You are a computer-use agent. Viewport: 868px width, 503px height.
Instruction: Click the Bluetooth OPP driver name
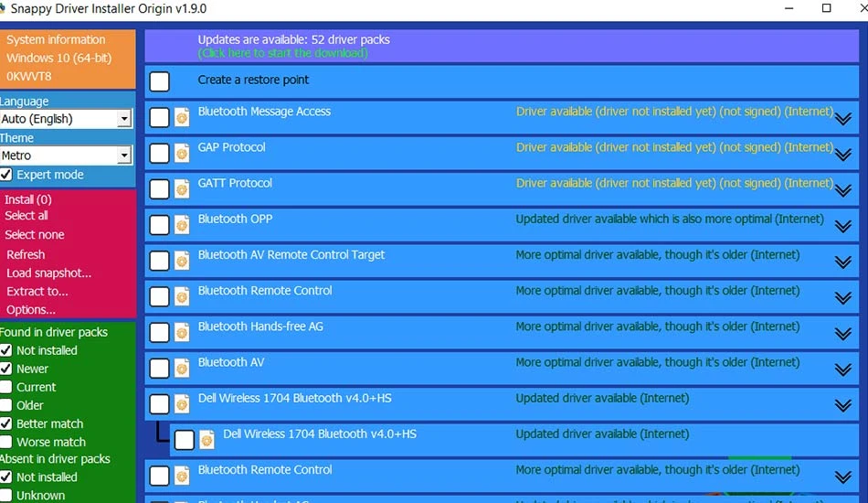[235, 219]
